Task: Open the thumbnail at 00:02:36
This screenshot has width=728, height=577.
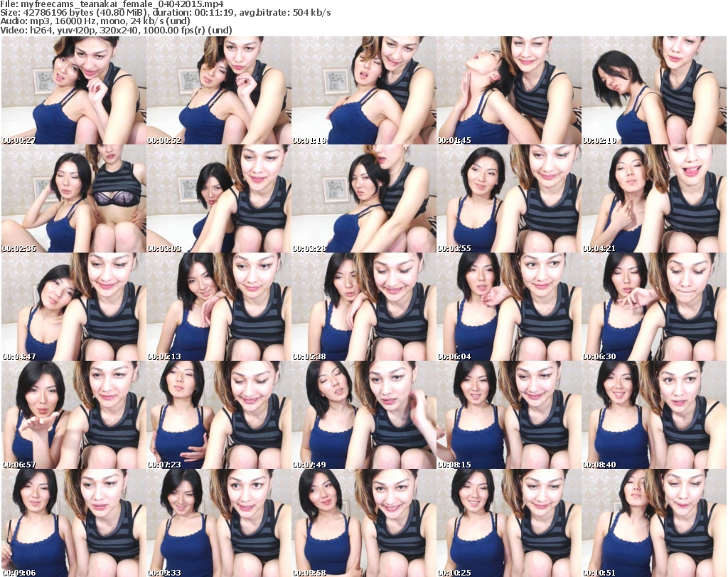Action: [x=74, y=198]
